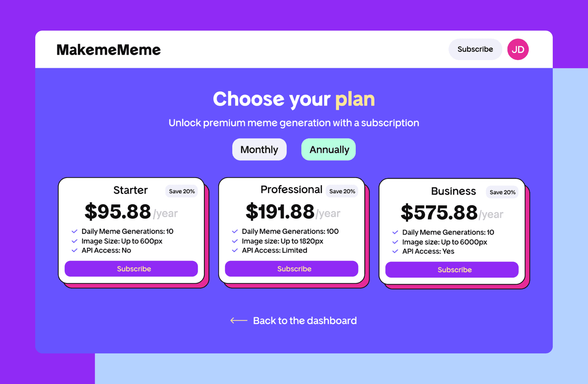The width and height of the screenshot is (588, 384).
Task: Select the Annually billing option
Action: pos(329,149)
